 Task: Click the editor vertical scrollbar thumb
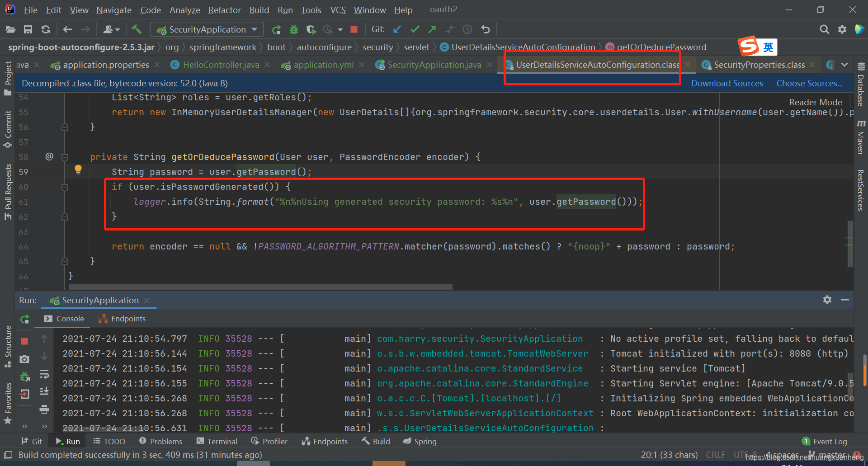(x=850, y=244)
